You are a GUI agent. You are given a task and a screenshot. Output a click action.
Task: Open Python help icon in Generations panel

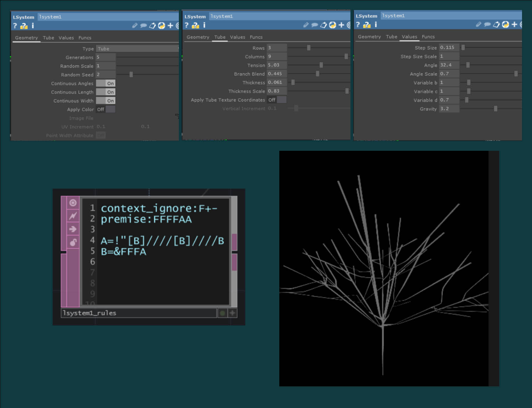[x=24, y=26]
